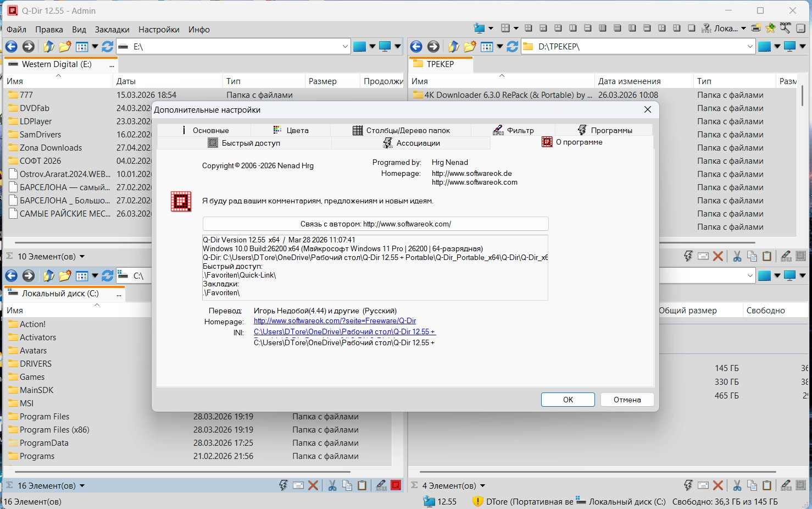Open the D:\ТРЕКЕР\ address dropdown
Image resolution: width=812 pixels, height=509 pixels.
click(x=750, y=47)
